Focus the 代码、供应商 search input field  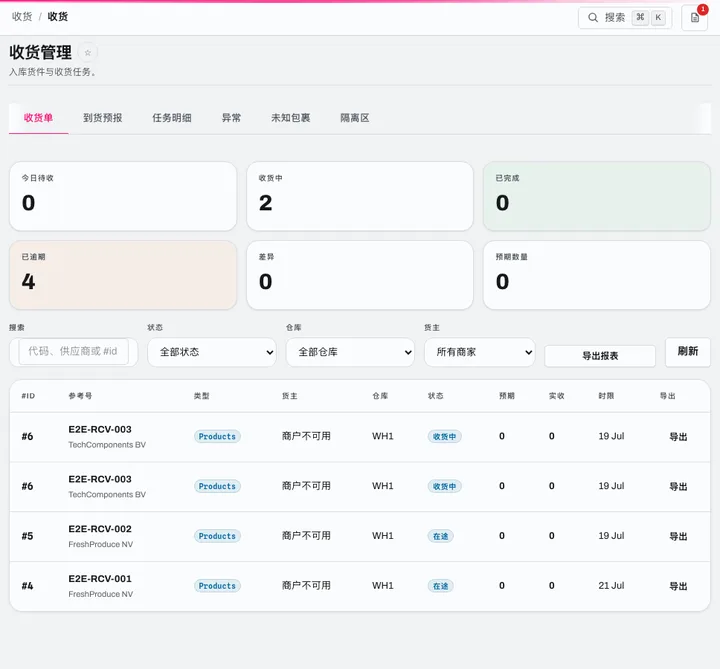pyautogui.click(x=73, y=352)
